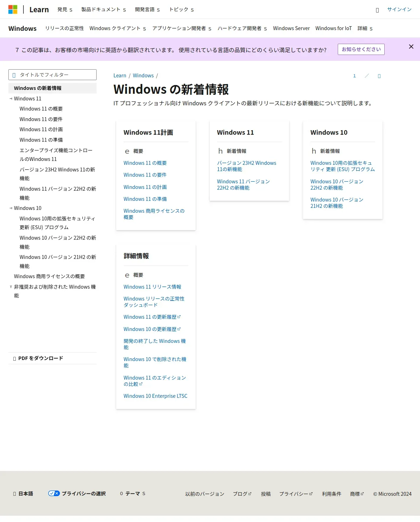The image size is (420, 522).
Task: Select Windows の新着情報 in sidebar
Action: click(52, 88)
